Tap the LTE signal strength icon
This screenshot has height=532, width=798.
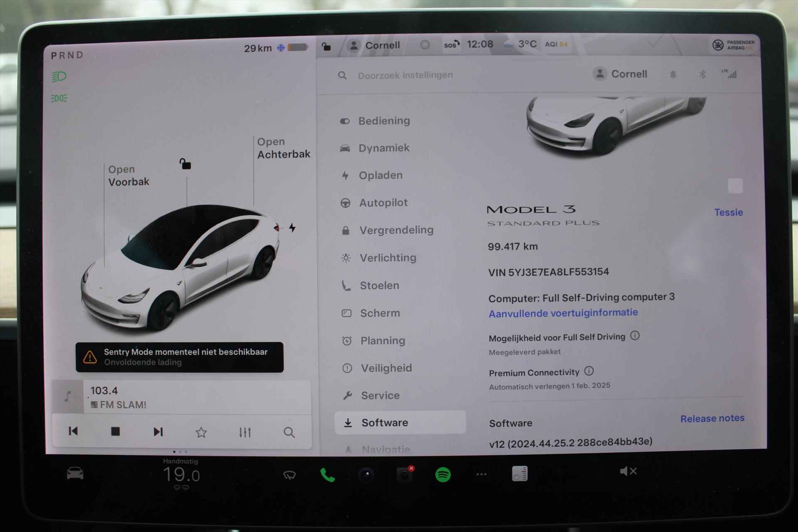pos(729,74)
